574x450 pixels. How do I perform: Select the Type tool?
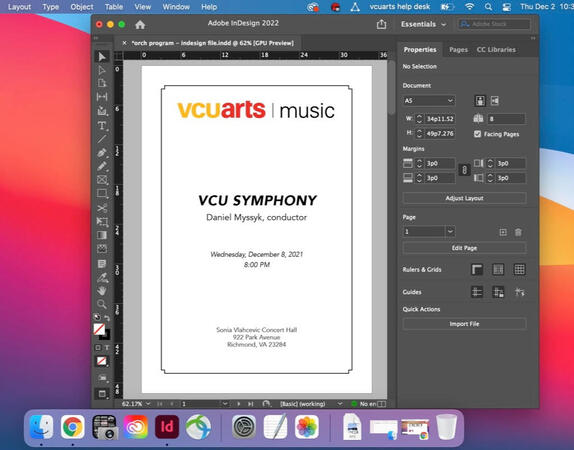pos(102,126)
